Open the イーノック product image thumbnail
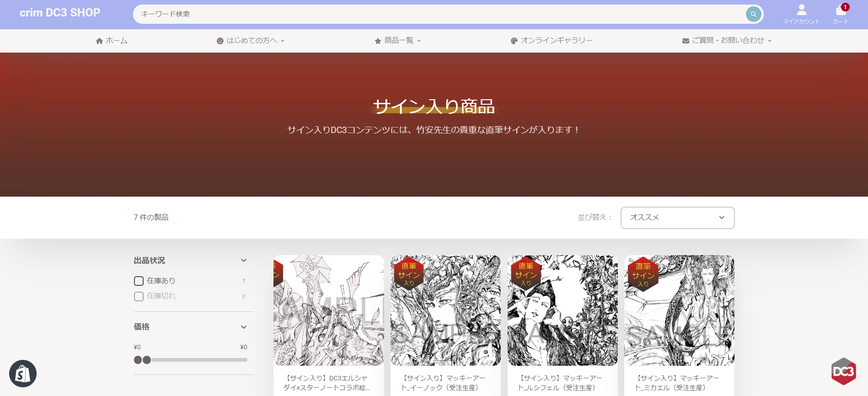Image resolution: width=868 pixels, height=396 pixels. (445, 310)
